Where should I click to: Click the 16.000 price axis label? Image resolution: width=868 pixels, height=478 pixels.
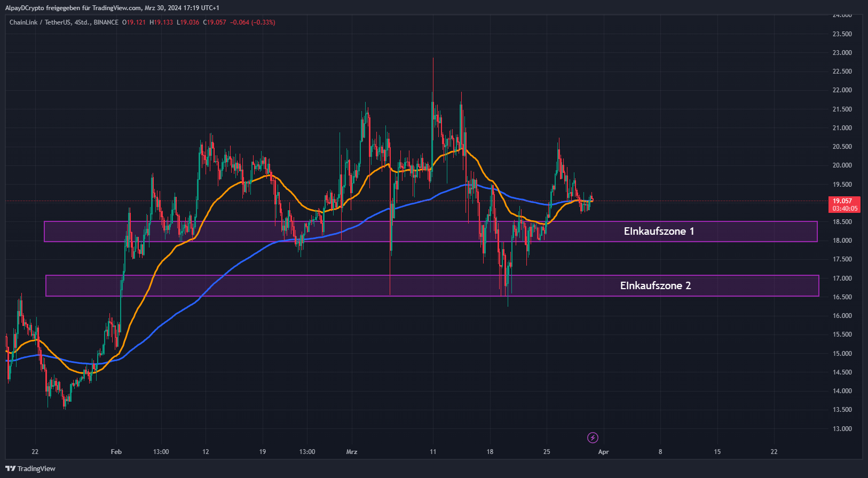pyautogui.click(x=842, y=316)
